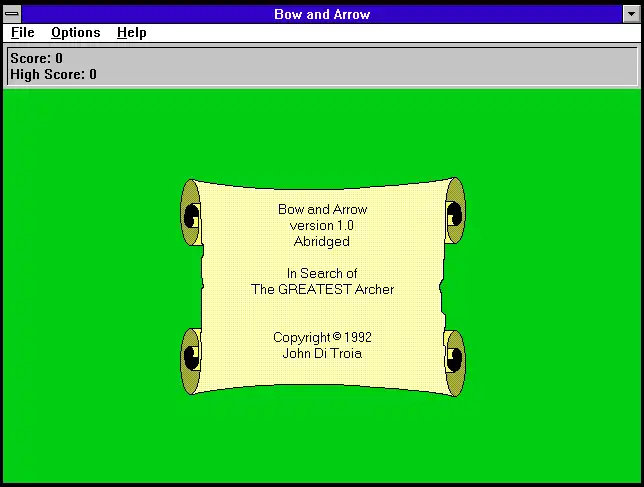Open the File menu
This screenshot has height=487, width=644.
click(22, 33)
